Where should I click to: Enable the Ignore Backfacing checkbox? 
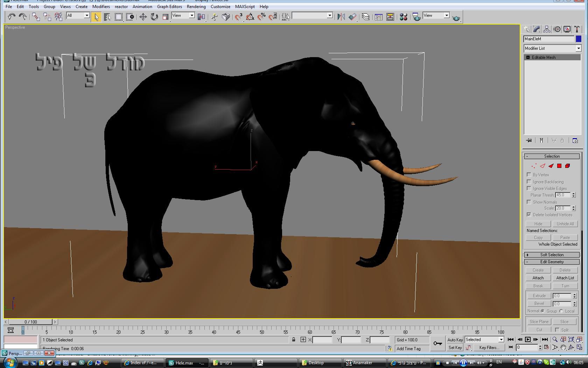coord(529,182)
